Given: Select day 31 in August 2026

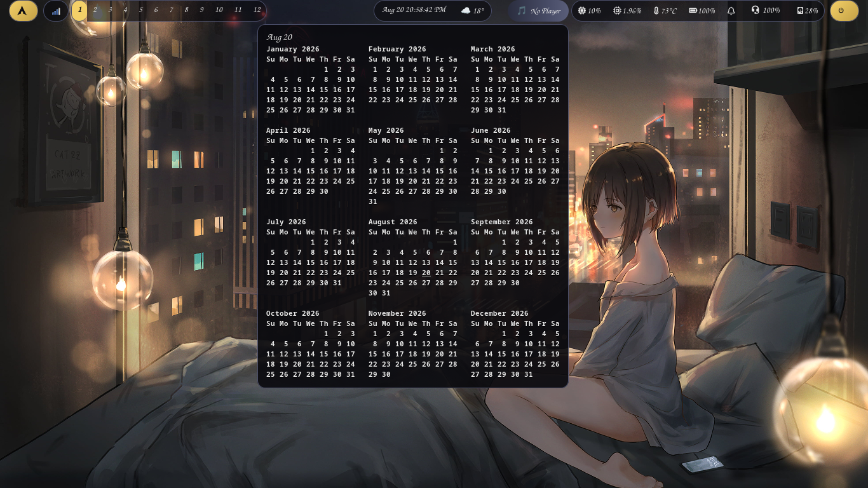Looking at the screenshot, I should tap(386, 293).
